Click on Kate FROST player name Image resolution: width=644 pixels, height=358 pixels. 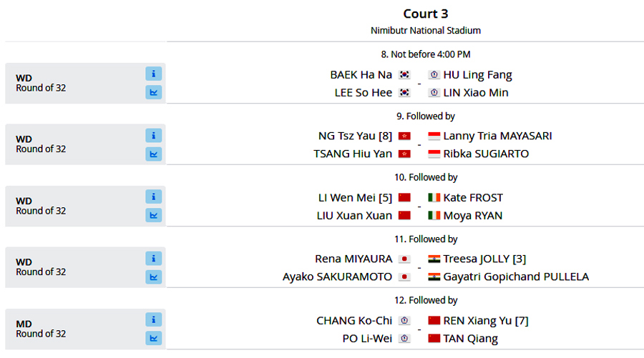coord(473,198)
